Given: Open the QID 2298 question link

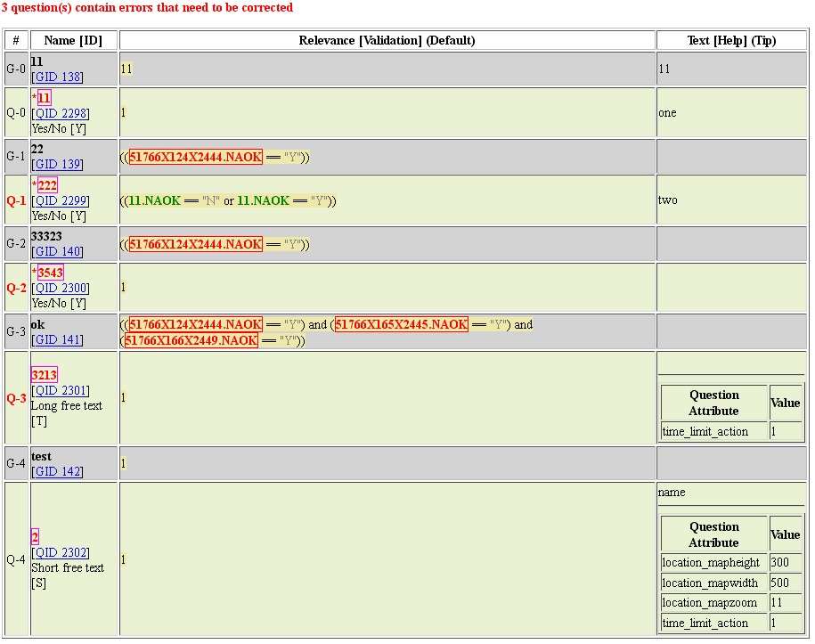Looking at the screenshot, I should (x=61, y=114).
